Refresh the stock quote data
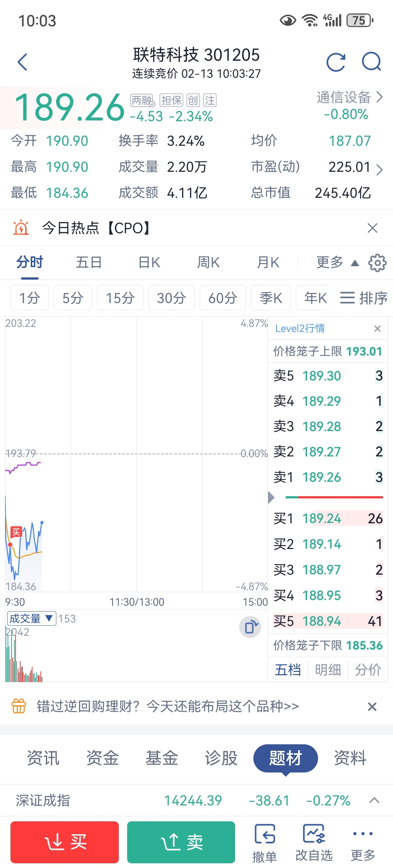Screen dimensions: 393x868 coord(336,62)
